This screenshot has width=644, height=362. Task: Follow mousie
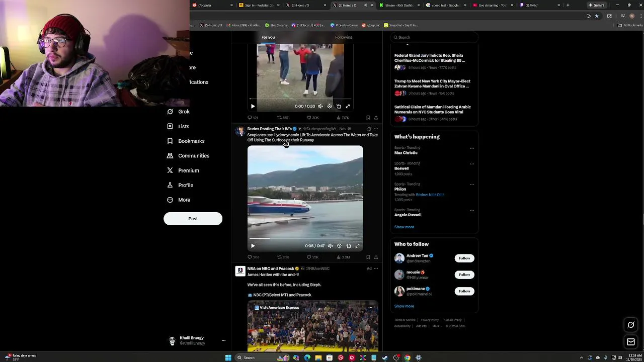[x=464, y=275]
